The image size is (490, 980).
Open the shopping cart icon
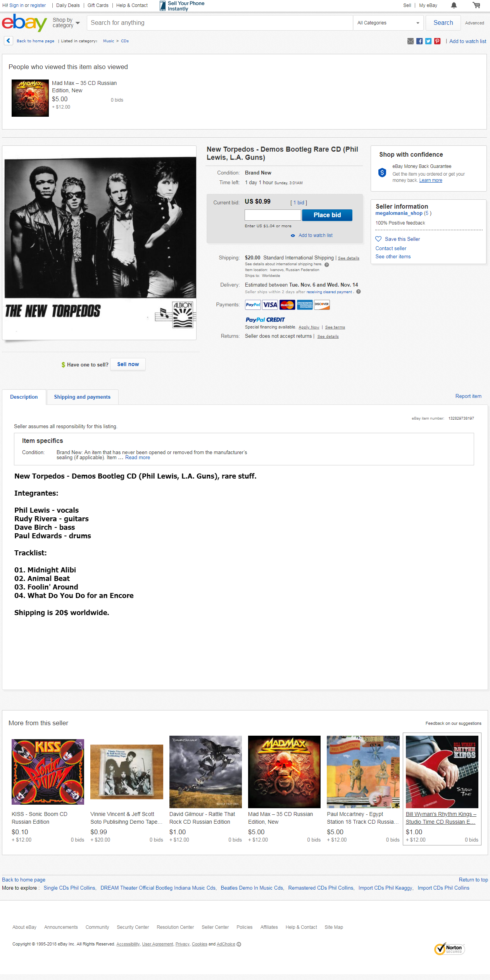[476, 5]
